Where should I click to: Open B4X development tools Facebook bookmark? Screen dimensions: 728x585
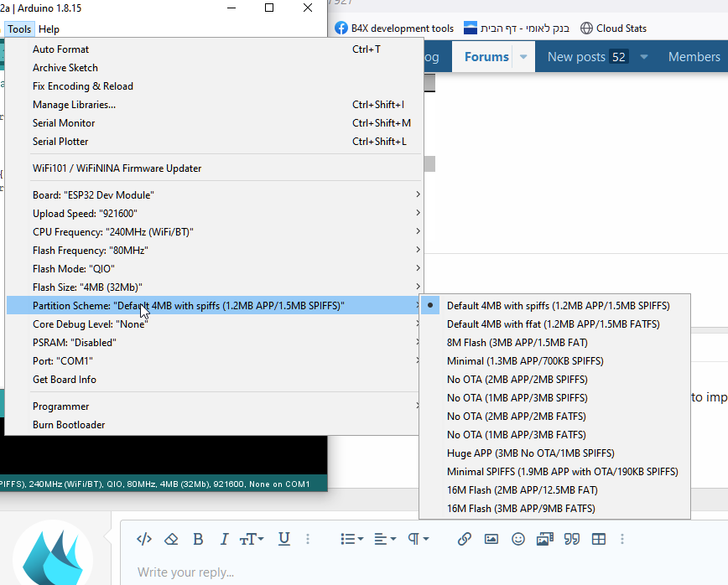tap(393, 28)
